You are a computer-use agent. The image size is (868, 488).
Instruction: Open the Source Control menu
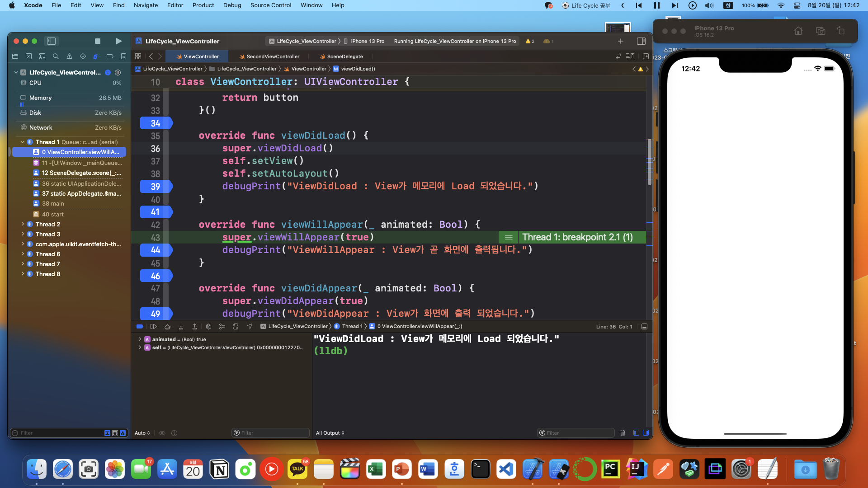click(x=271, y=5)
